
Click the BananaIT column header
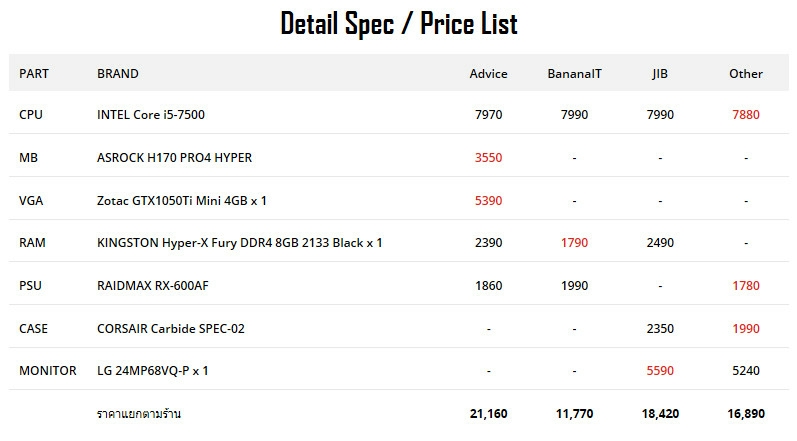click(574, 74)
